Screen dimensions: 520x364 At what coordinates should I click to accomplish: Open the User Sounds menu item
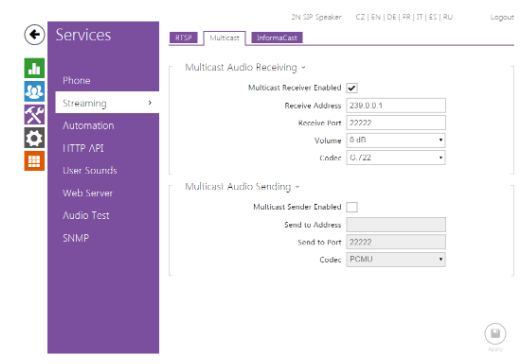[x=90, y=171]
